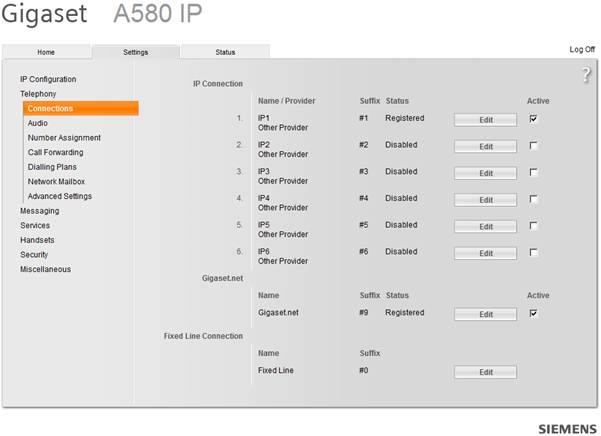Enable Active checkbox for IP6 connection
Viewport: 601px width, 436px height.
(533, 252)
